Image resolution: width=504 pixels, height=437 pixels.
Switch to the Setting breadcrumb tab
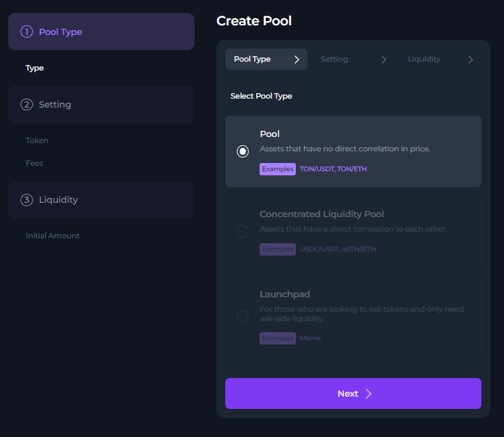click(334, 60)
